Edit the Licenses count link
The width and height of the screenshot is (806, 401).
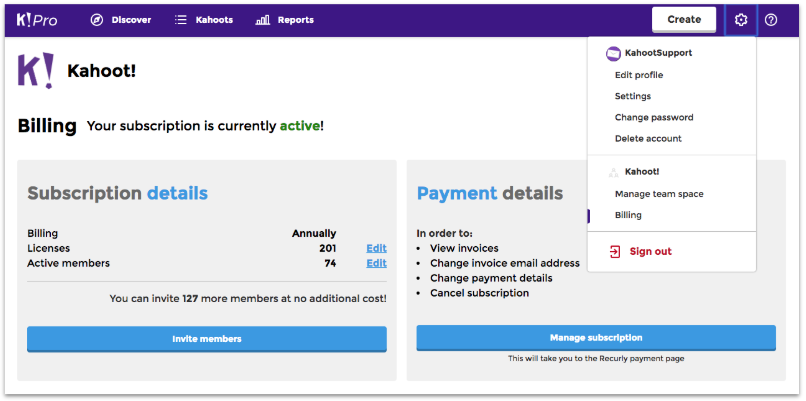click(x=376, y=248)
